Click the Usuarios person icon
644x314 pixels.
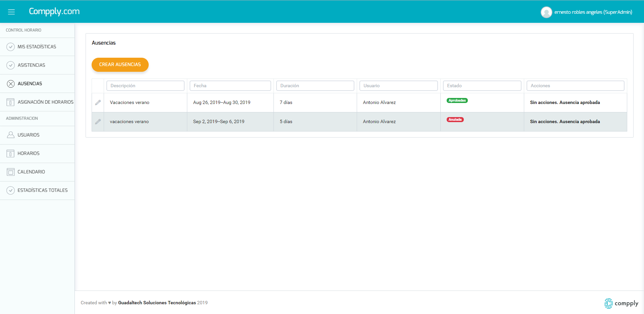point(11,135)
